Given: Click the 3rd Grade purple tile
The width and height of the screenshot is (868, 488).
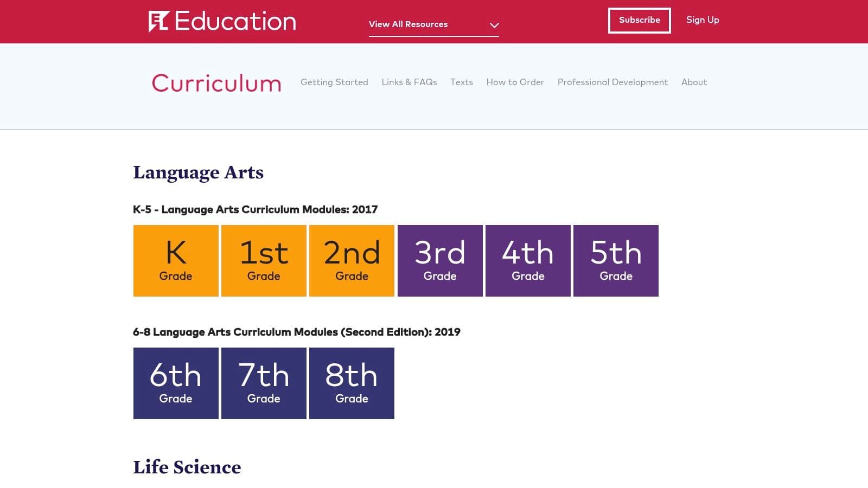Looking at the screenshot, I should pos(440,260).
